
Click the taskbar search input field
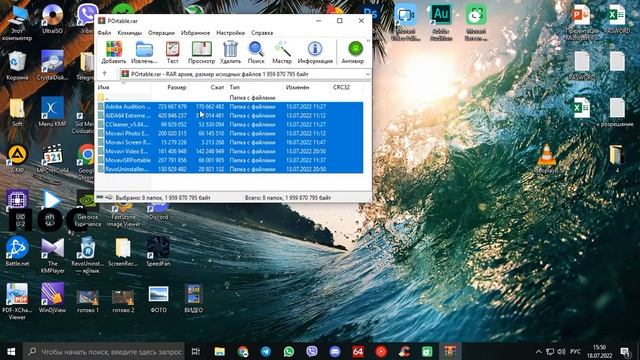[x=104, y=351]
